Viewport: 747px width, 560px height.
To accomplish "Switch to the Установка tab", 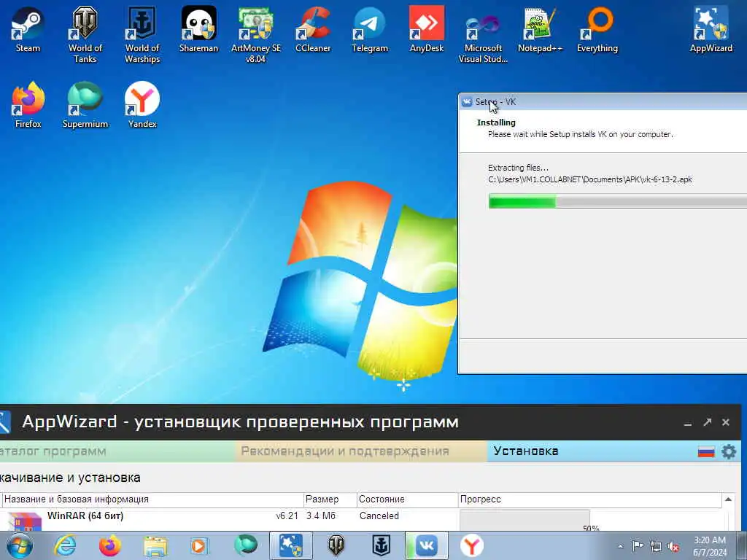I will pyautogui.click(x=526, y=451).
